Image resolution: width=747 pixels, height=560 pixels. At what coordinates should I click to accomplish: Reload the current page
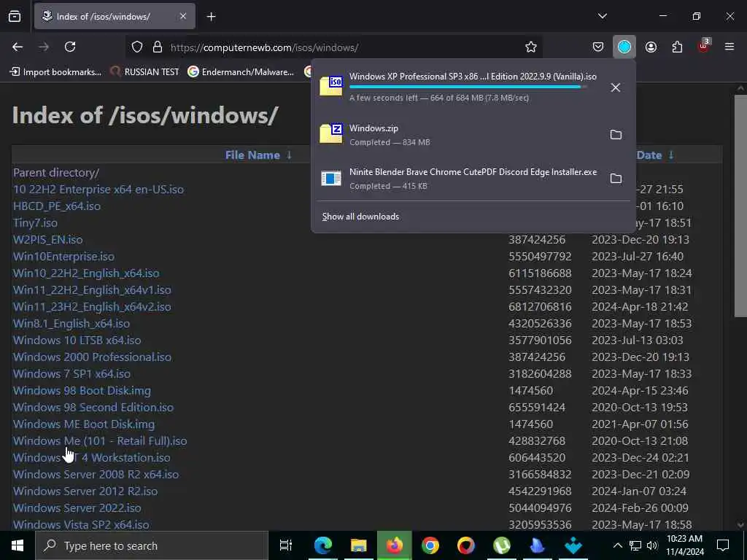click(70, 47)
